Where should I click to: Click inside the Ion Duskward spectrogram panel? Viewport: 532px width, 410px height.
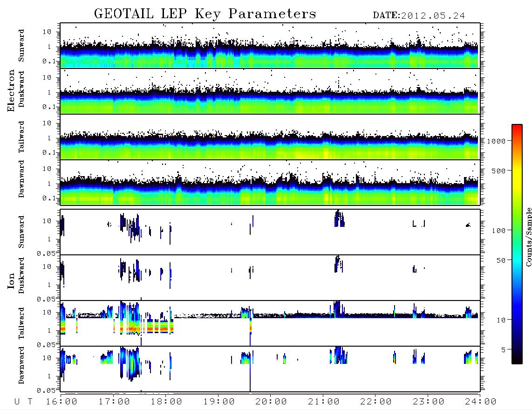pos(270,278)
